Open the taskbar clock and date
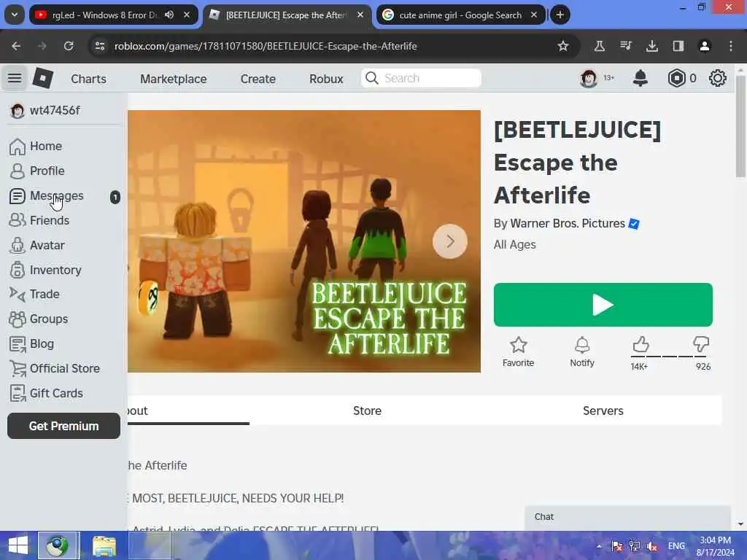The image size is (747, 560). pos(716,546)
